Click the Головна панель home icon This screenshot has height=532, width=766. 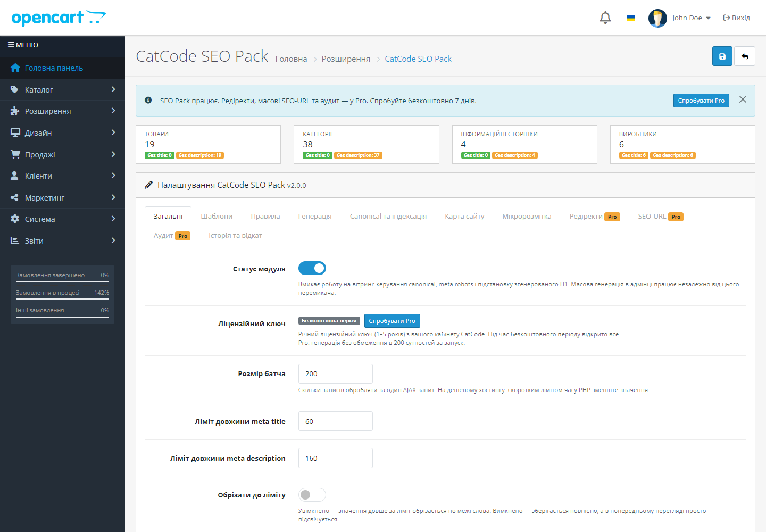click(15, 68)
